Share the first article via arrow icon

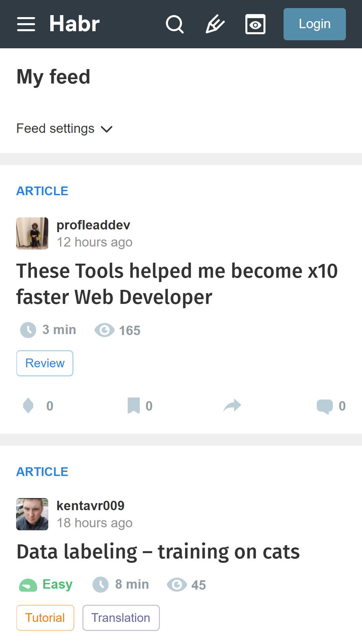(232, 406)
